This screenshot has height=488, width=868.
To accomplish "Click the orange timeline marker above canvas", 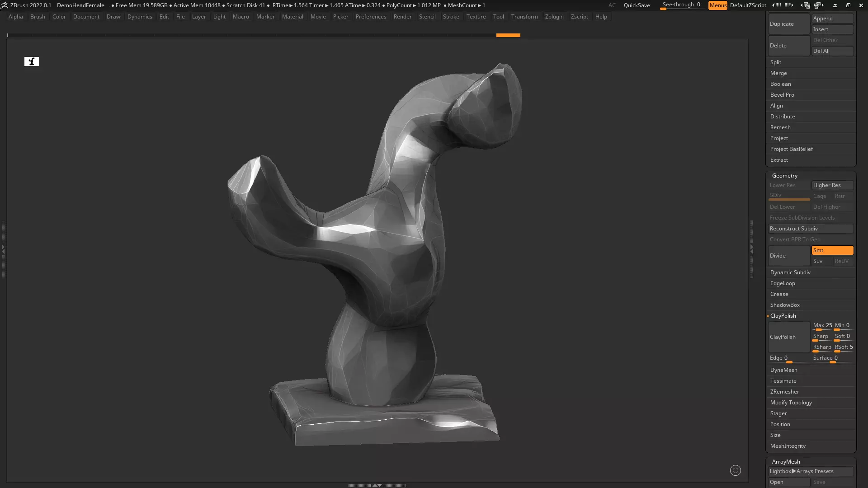I will [x=508, y=35].
